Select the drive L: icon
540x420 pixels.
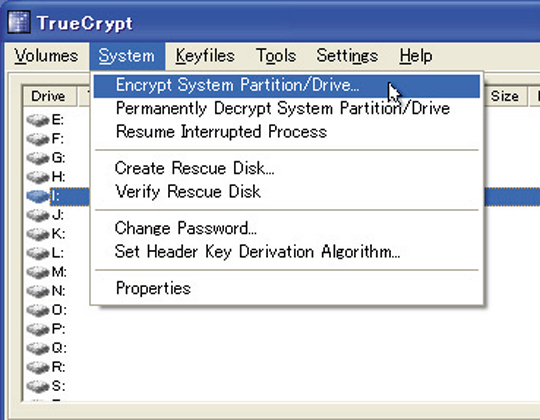coord(38,253)
